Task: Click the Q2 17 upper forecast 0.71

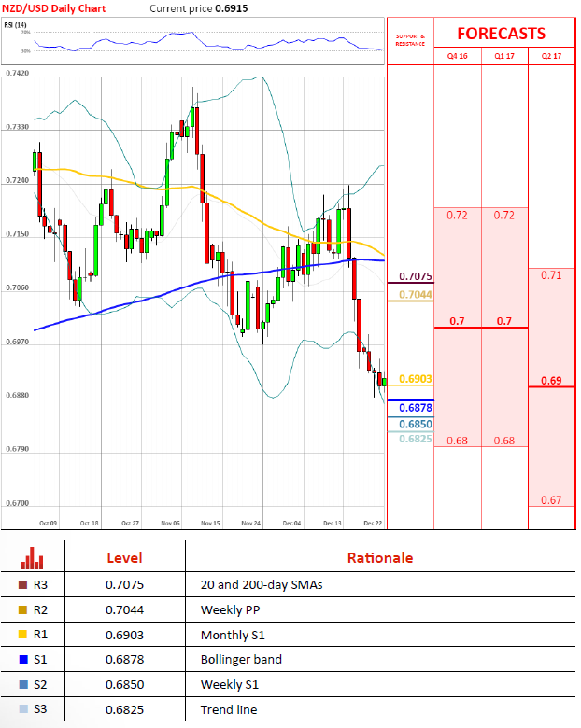Action: (551, 275)
